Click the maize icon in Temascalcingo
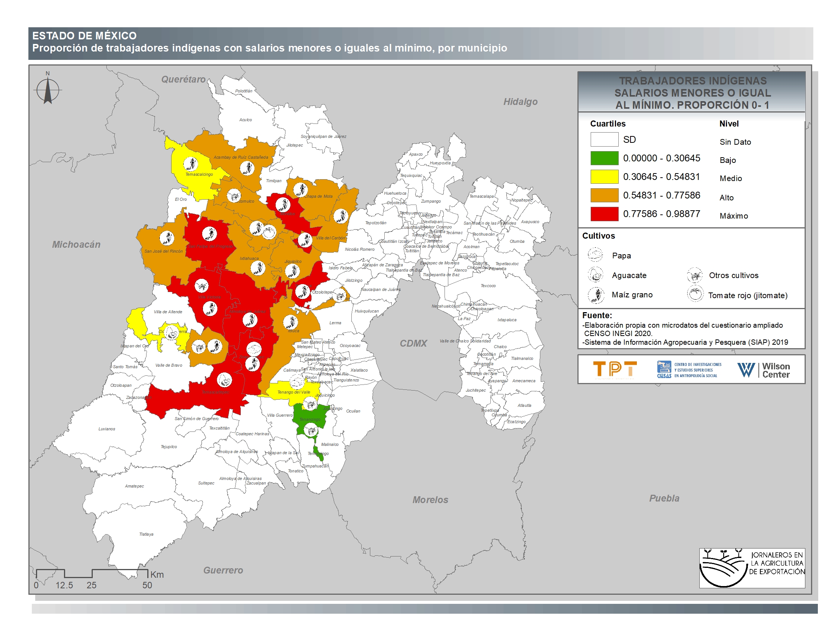This screenshot has height=644, width=833. click(190, 164)
